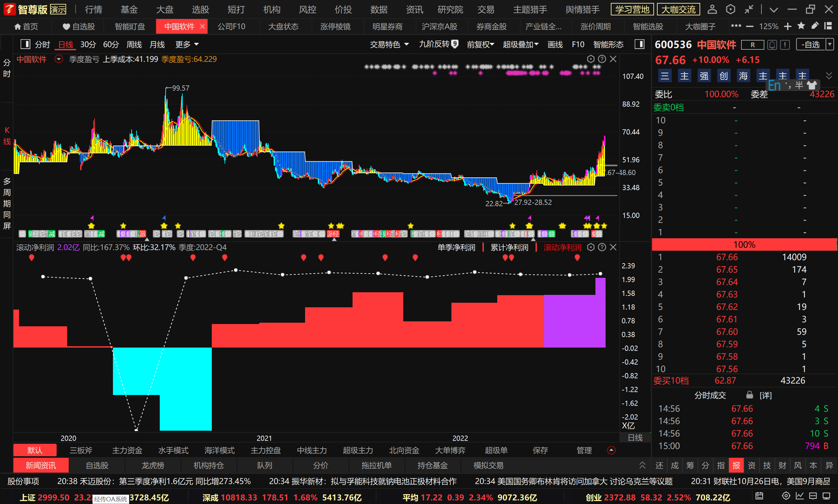Open calendar icon in status bar
838x504 pixels.
(x=759, y=496)
